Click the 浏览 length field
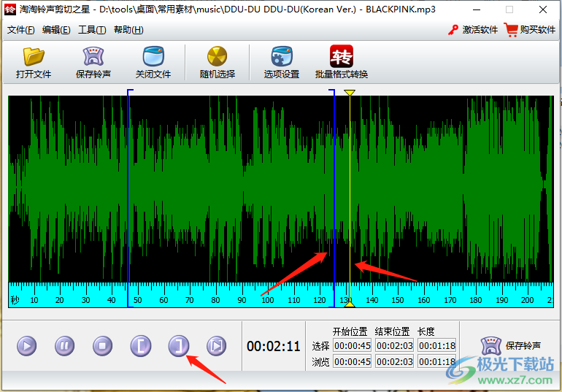This screenshot has height=392, width=562. 437,361
